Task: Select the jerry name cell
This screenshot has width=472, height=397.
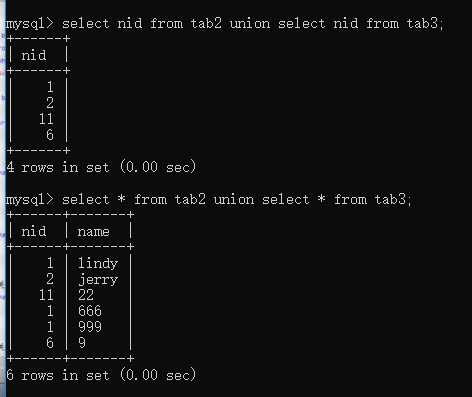Action: 98,279
